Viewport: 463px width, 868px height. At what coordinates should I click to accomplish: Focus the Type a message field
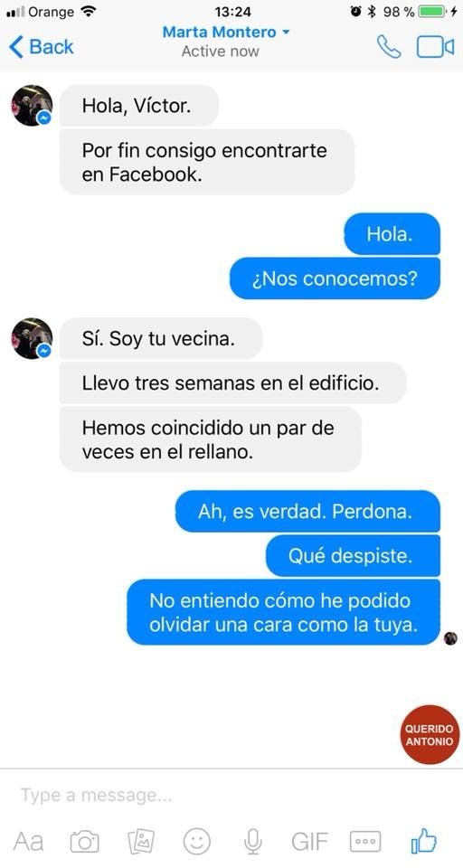coord(231,796)
